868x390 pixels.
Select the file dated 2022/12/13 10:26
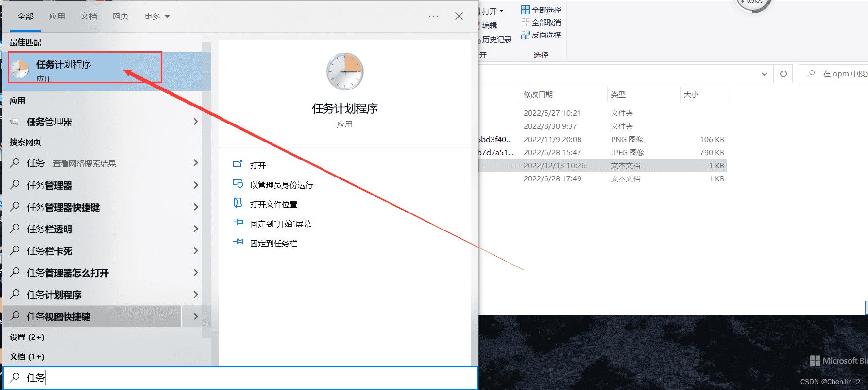(602, 165)
